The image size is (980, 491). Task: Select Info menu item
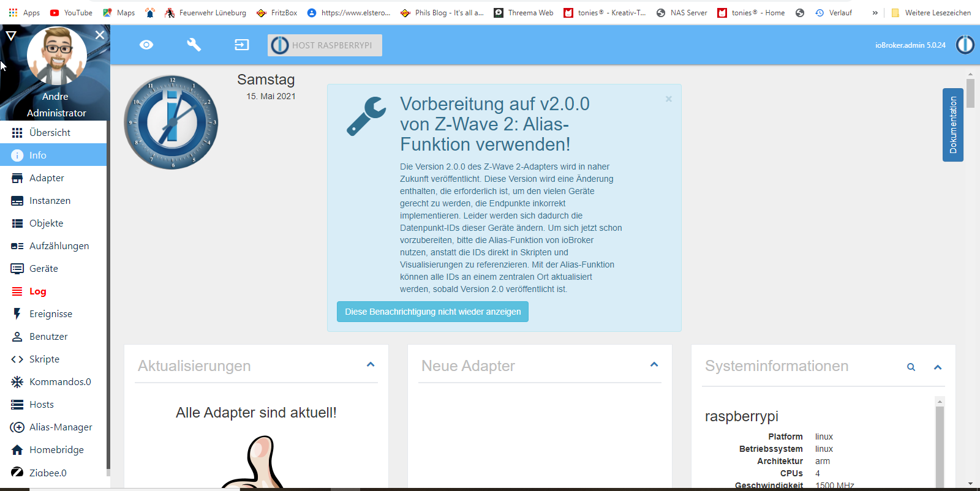pyautogui.click(x=53, y=155)
